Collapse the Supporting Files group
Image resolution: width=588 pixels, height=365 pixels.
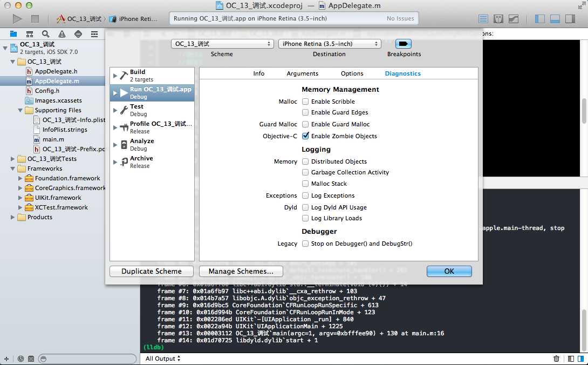pos(20,110)
